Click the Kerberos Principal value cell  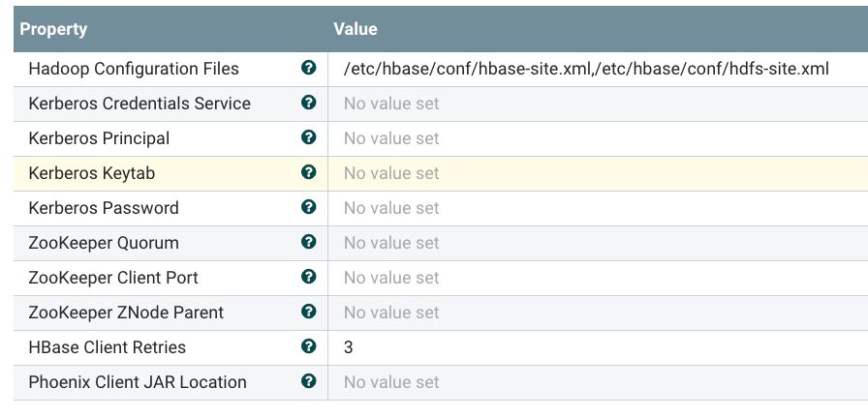(392, 138)
